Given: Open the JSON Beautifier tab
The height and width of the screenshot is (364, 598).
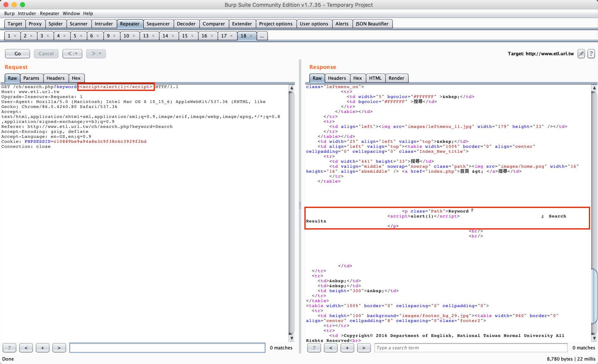Looking at the screenshot, I should pos(372,24).
